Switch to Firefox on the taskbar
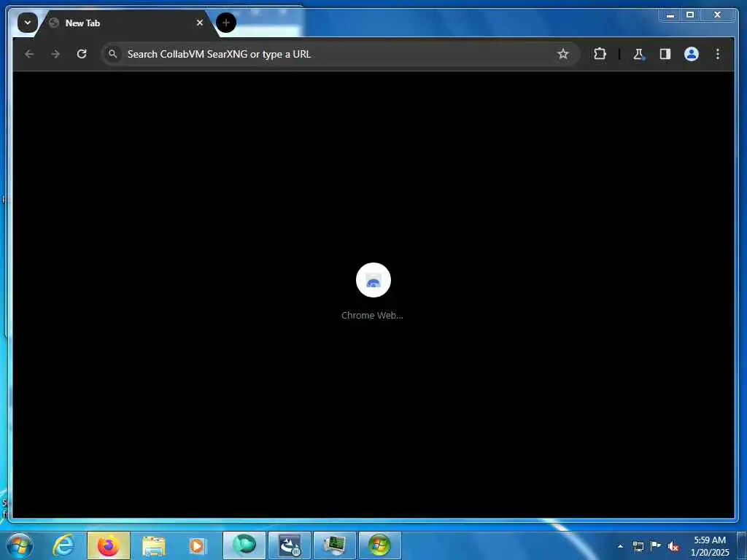This screenshot has width=747, height=560. (109, 545)
